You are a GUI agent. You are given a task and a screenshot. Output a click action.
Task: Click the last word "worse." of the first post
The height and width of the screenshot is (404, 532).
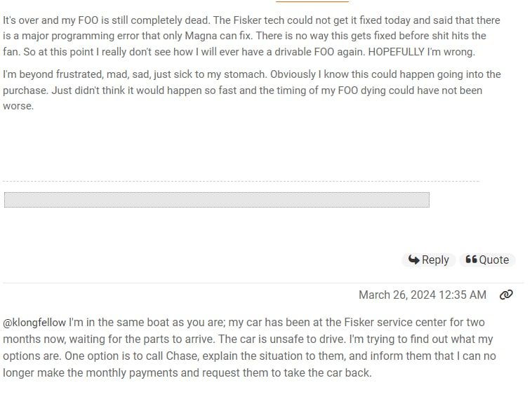pos(18,106)
